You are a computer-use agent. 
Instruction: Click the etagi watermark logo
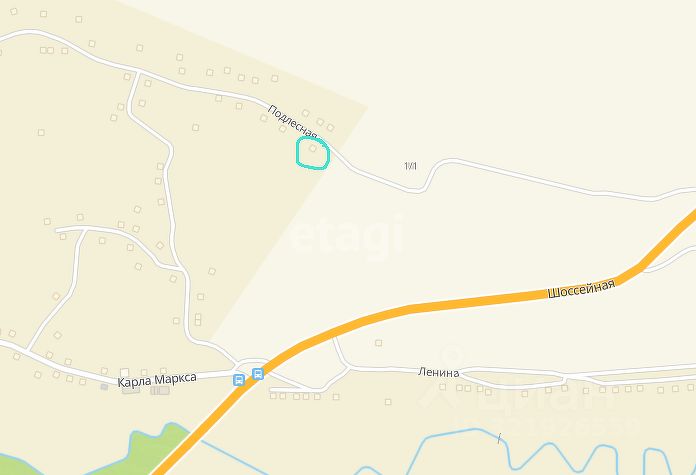coord(347,238)
